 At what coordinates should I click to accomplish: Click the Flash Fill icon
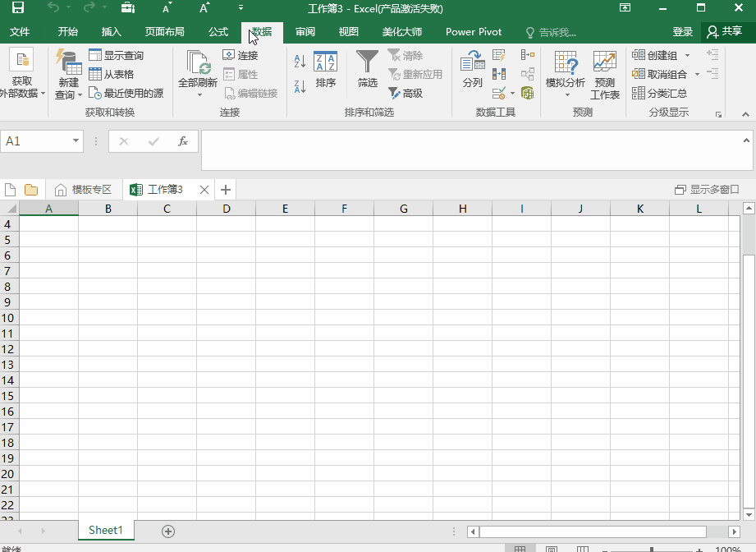pos(499,55)
